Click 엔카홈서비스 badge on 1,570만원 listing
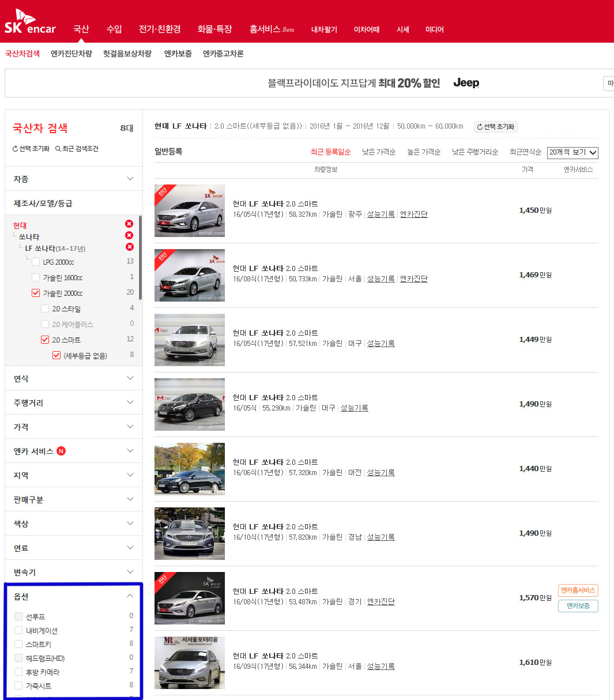 tap(578, 590)
